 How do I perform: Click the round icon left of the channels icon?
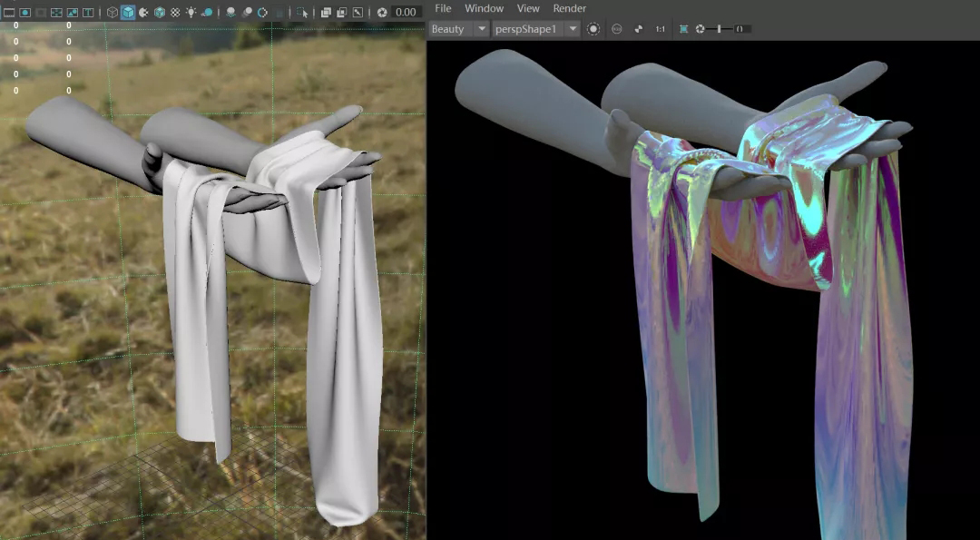tap(617, 29)
